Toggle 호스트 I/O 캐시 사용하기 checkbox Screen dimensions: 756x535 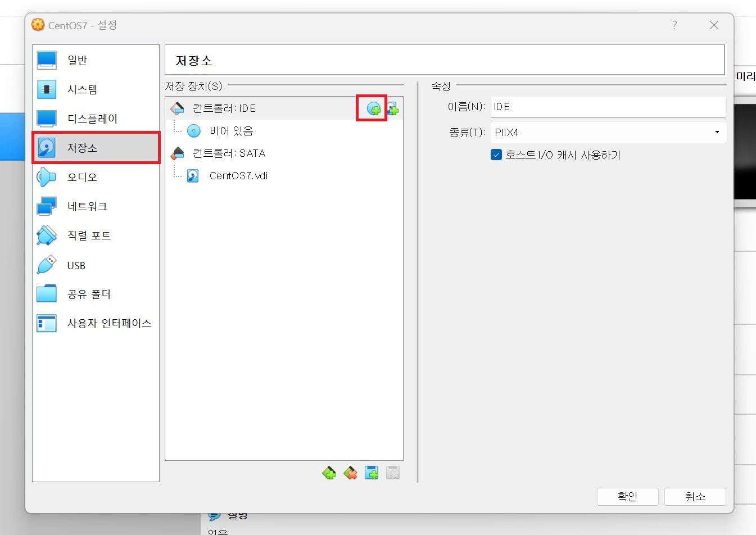pyautogui.click(x=496, y=155)
